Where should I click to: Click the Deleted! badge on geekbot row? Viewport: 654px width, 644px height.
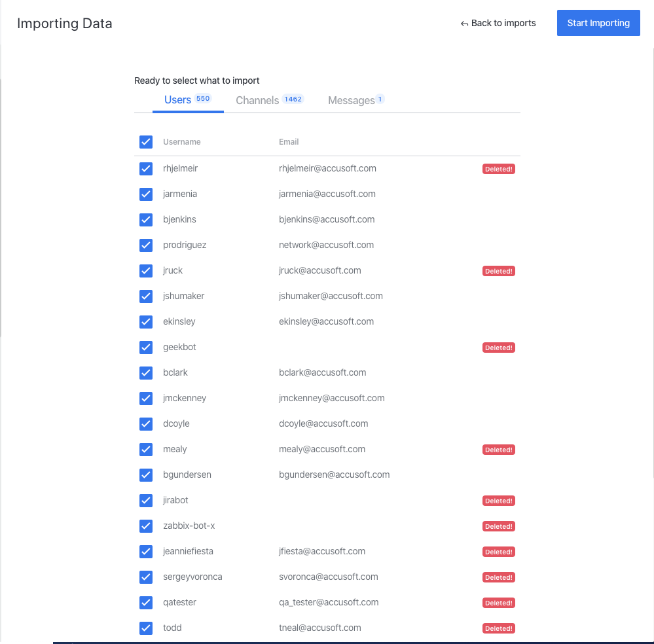click(x=499, y=348)
